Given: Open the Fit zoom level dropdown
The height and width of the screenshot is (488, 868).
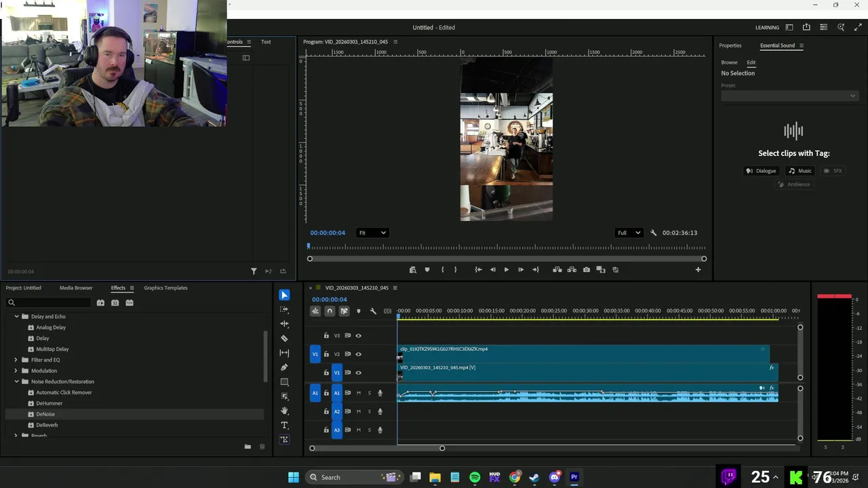Looking at the screenshot, I should point(372,232).
